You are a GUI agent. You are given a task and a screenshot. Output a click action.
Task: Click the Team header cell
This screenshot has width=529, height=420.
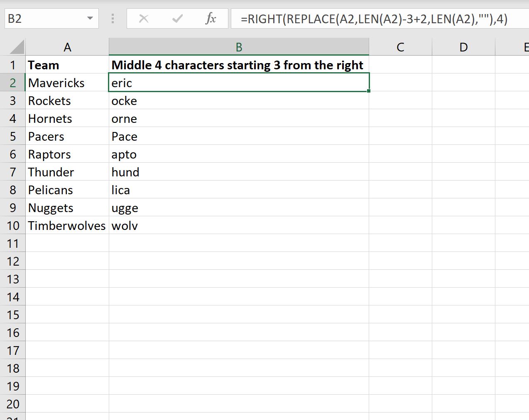pyautogui.click(x=67, y=65)
